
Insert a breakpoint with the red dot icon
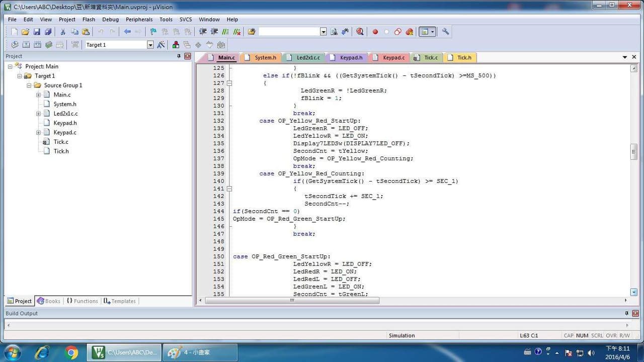point(375,32)
